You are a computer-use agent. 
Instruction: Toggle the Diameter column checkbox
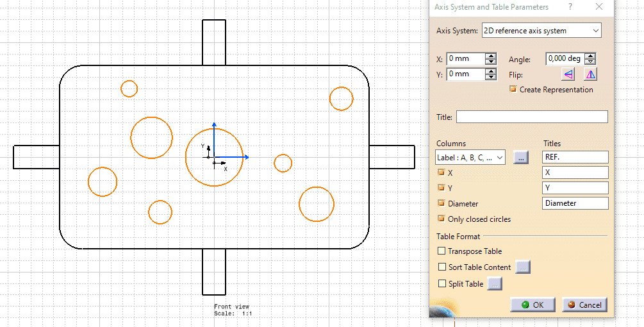coord(441,203)
